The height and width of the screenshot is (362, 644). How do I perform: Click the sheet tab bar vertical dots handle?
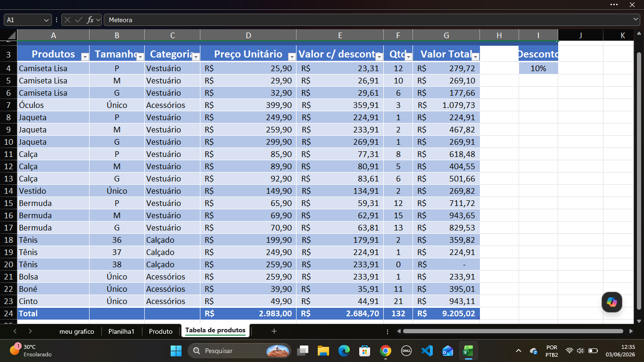click(388, 331)
